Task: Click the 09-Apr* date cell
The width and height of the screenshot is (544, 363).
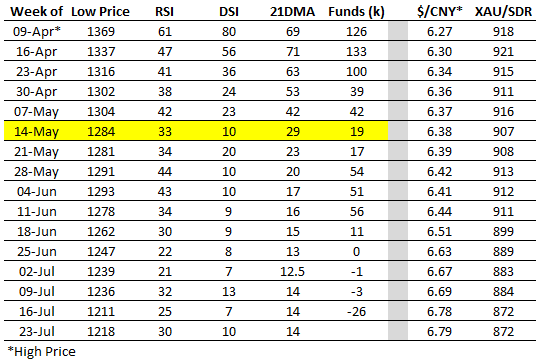Action: coord(36,32)
